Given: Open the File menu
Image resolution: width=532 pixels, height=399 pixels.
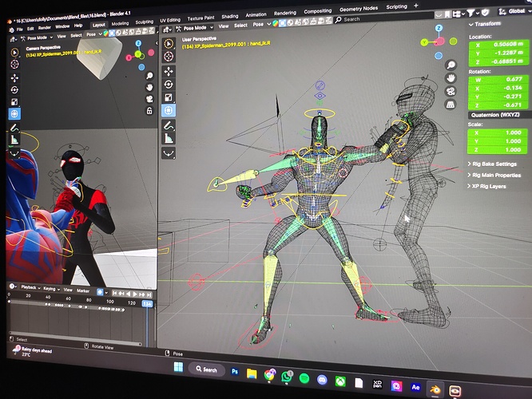Looking at the screenshot, I should pos(20,30).
